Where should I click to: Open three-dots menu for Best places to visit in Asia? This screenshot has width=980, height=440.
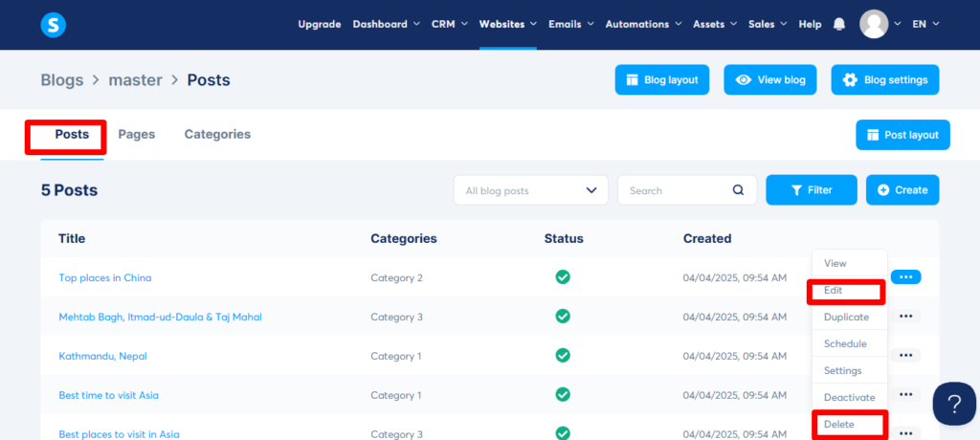click(905, 433)
